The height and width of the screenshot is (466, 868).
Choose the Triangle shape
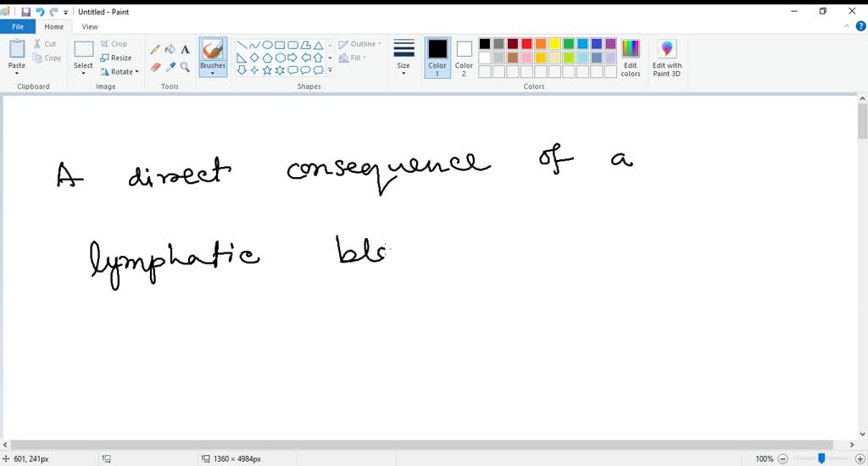[x=319, y=45]
